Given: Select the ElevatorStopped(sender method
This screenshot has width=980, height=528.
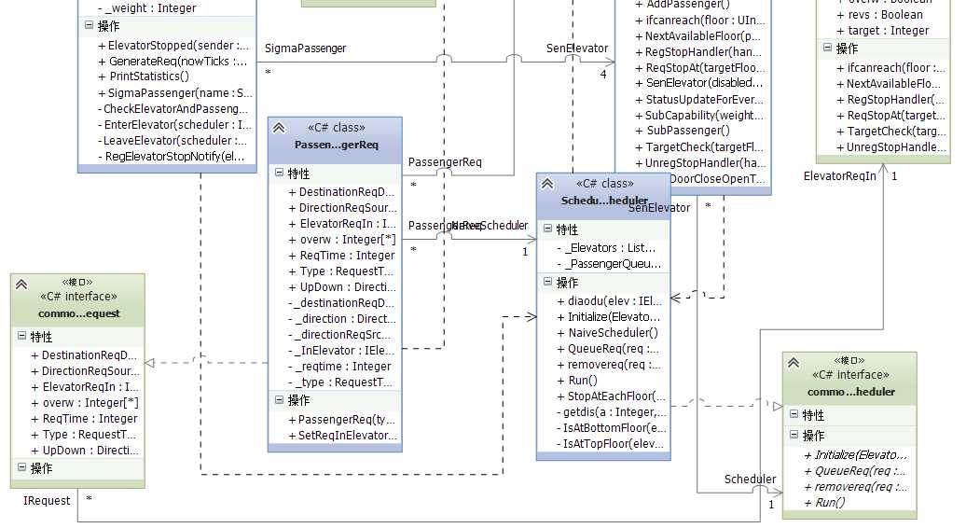Looking at the screenshot, I should [173, 46].
